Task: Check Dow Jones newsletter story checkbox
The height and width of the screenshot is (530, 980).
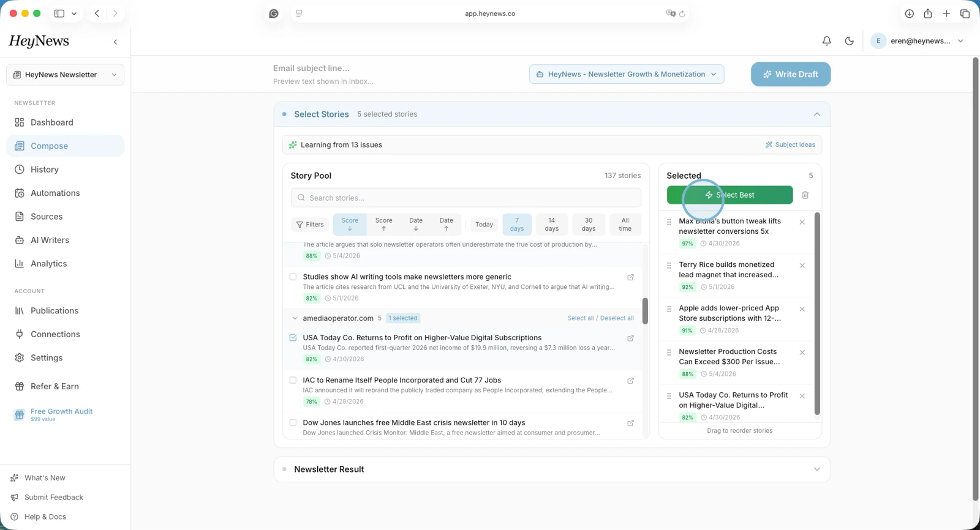Action: click(293, 422)
